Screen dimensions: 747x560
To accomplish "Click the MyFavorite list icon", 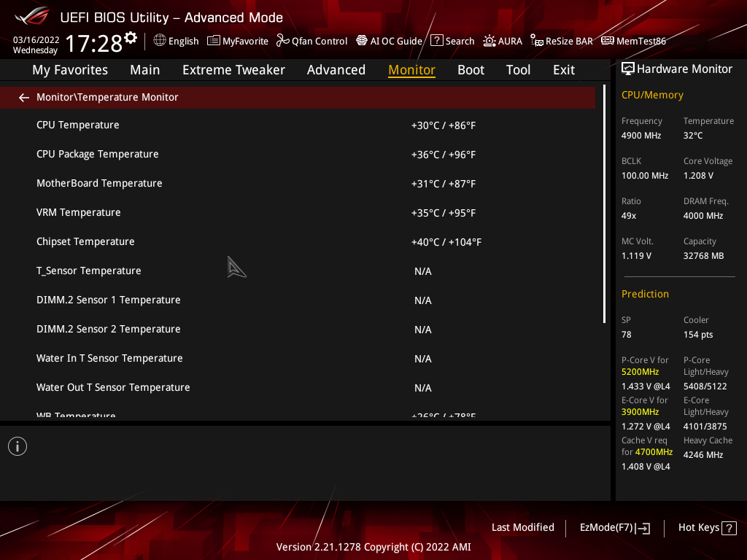I will click(214, 41).
